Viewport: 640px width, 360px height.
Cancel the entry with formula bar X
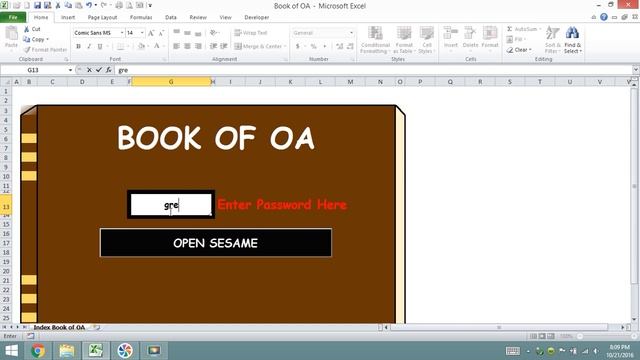89,70
